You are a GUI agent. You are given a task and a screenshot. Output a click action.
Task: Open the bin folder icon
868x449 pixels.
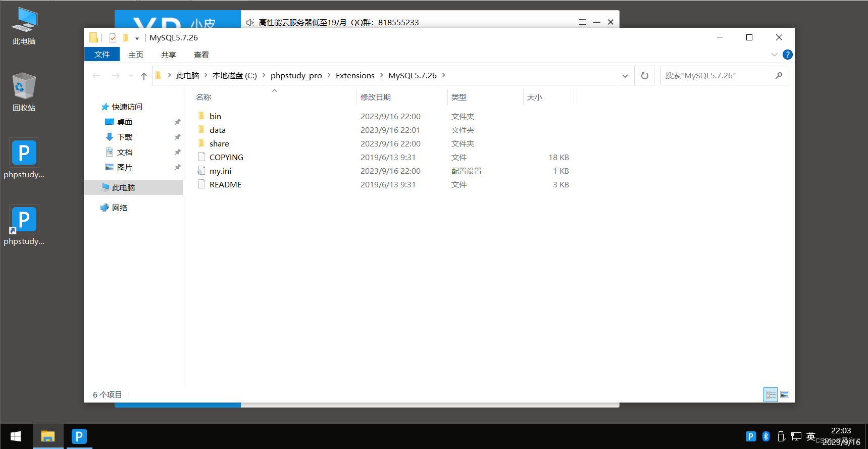click(201, 116)
